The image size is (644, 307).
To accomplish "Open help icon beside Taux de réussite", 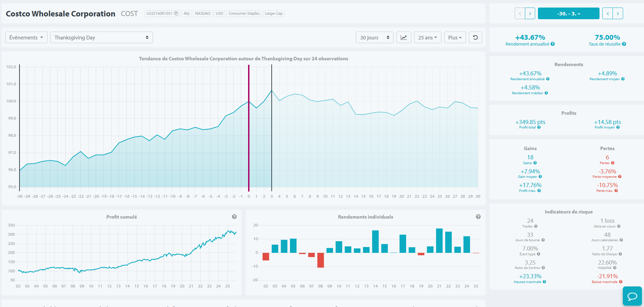I will click(624, 44).
